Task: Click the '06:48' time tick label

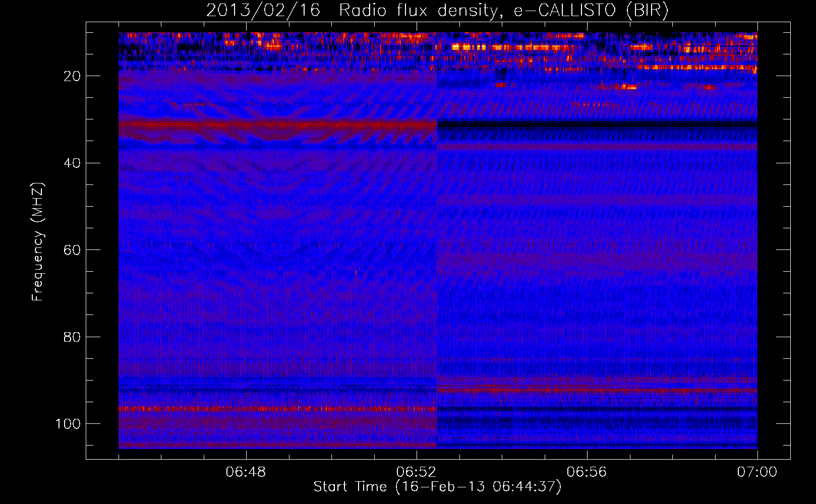Action: [x=246, y=472]
